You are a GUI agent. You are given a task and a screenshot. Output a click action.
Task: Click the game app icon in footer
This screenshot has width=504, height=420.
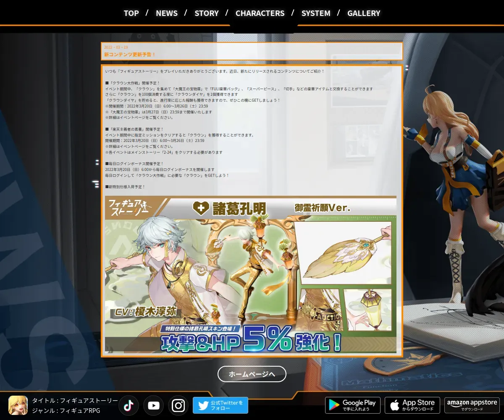[x=18, y=405]
